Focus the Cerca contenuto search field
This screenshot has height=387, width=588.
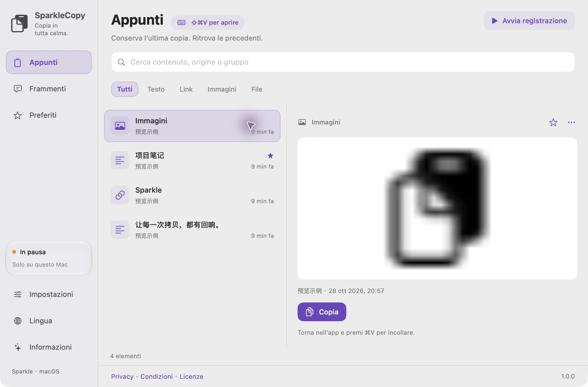tap(343, 62)
